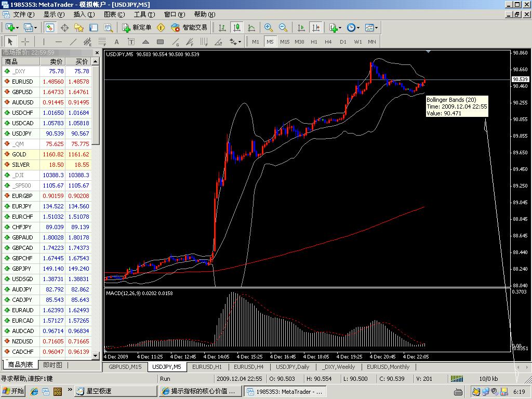Image resolution: width=532 pixels, height=399 pixels.
Task: Expand the profiles dropdown arrow
Action: click(x=35, y=28)
